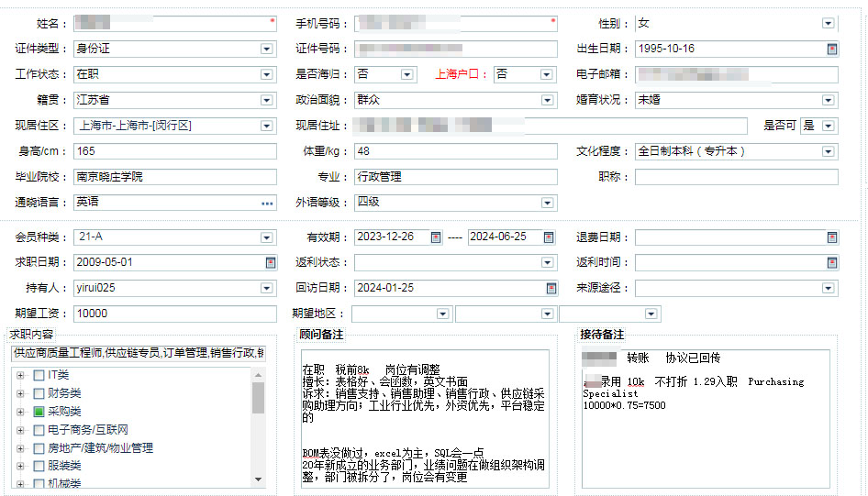Expand the 采购类 tree node

point(20,412)
